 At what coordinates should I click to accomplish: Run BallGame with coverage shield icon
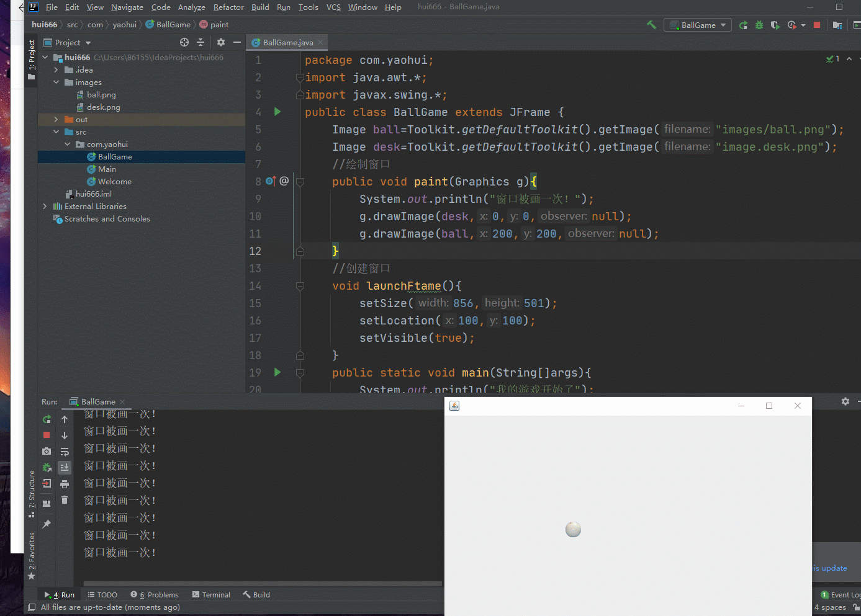pyautogui.click(x=775, y=25)
